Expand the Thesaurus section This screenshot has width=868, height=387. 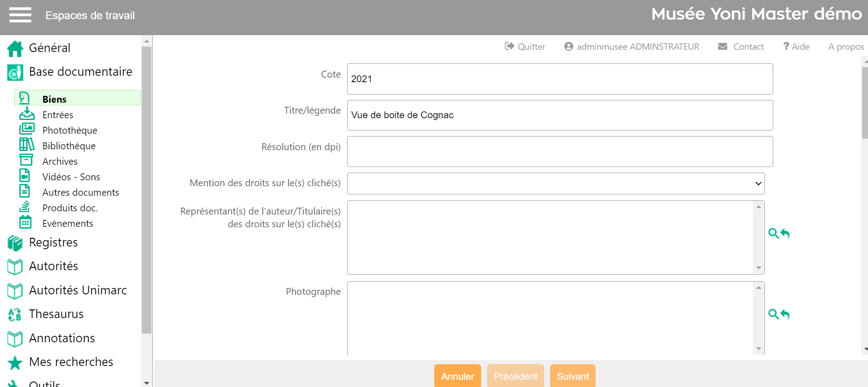(x=56, y=314)
